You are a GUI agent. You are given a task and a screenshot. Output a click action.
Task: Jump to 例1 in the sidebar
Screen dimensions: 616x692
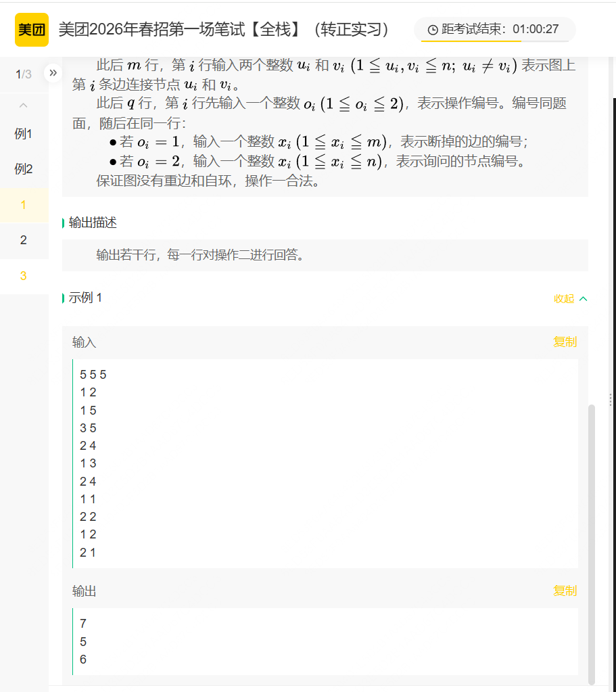click(x=24, y=134)
